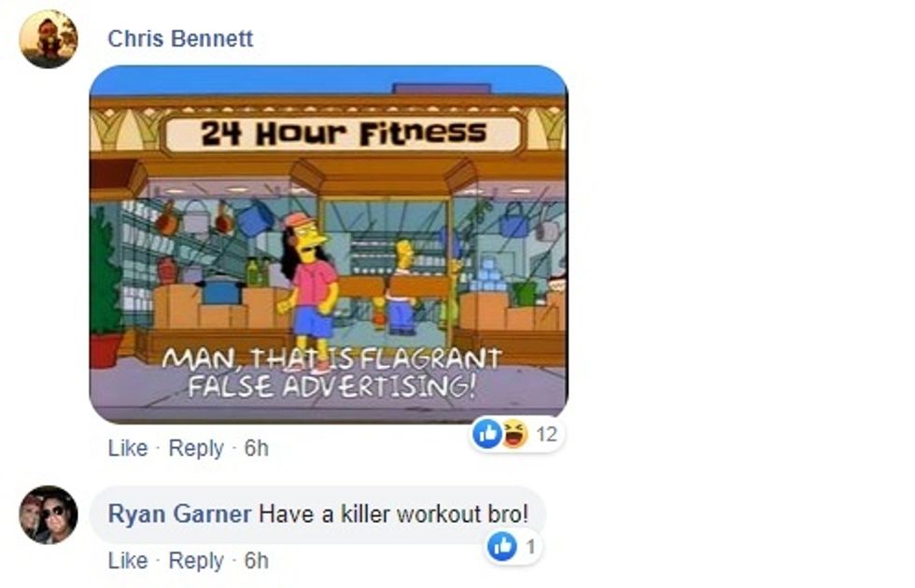Like Chris Bennett's meme comment

(x=128, y=448)
